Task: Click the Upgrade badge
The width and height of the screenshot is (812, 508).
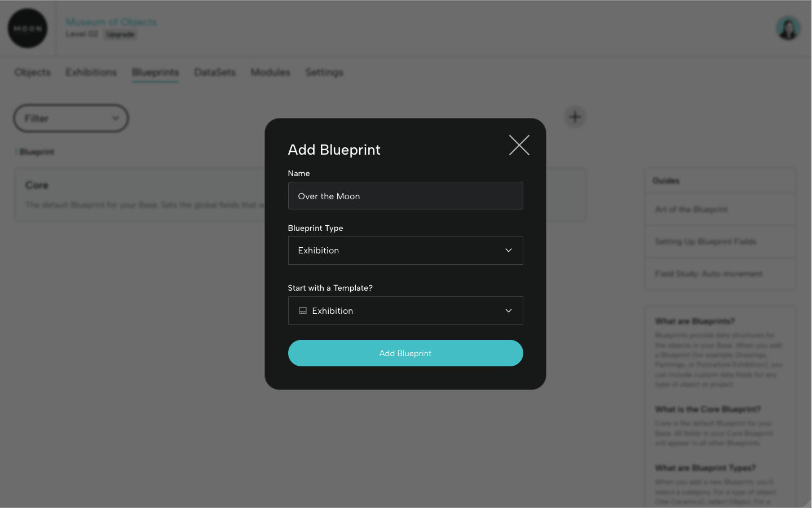Action: pos(120,34)
